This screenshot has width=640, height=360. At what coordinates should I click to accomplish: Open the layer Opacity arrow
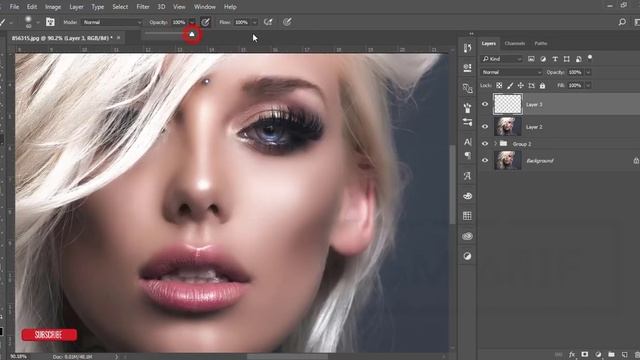pos(588,72)
